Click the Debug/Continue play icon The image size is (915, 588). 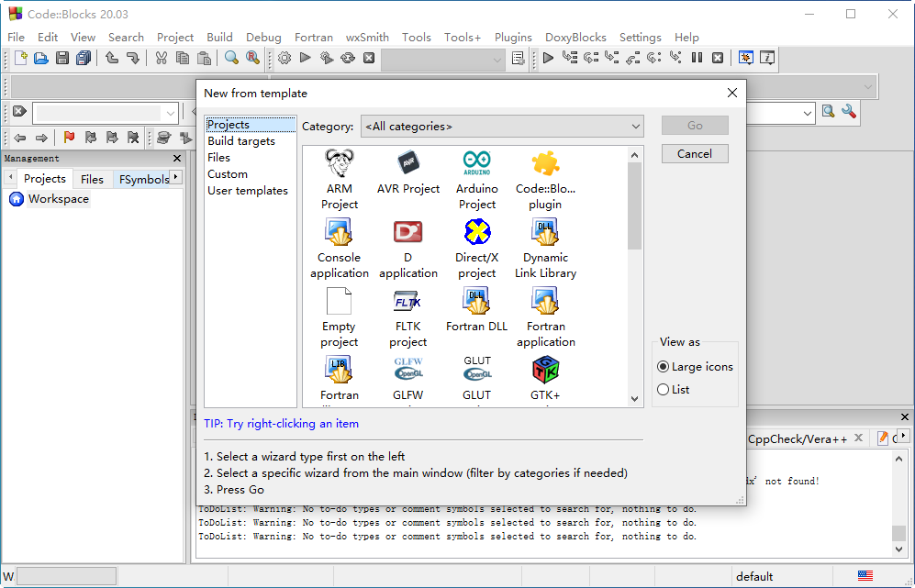click(x=548, y=58)
